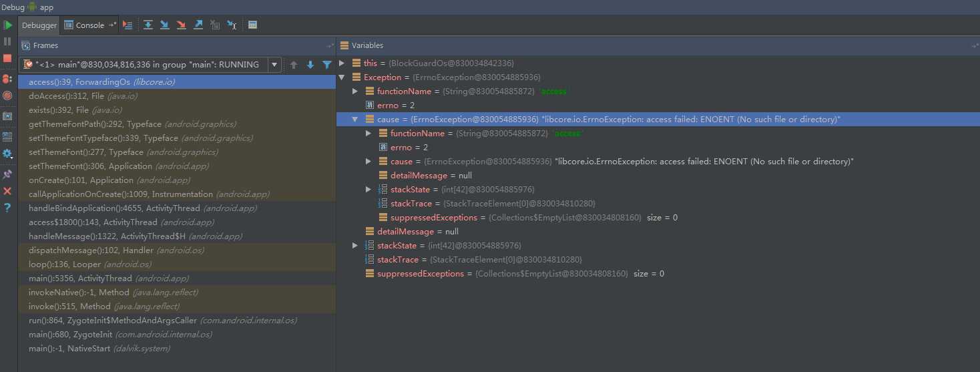This screenshot has width=980, height=372.
Task: Select frame access():39, ForwardingOs
Action: 177,81
